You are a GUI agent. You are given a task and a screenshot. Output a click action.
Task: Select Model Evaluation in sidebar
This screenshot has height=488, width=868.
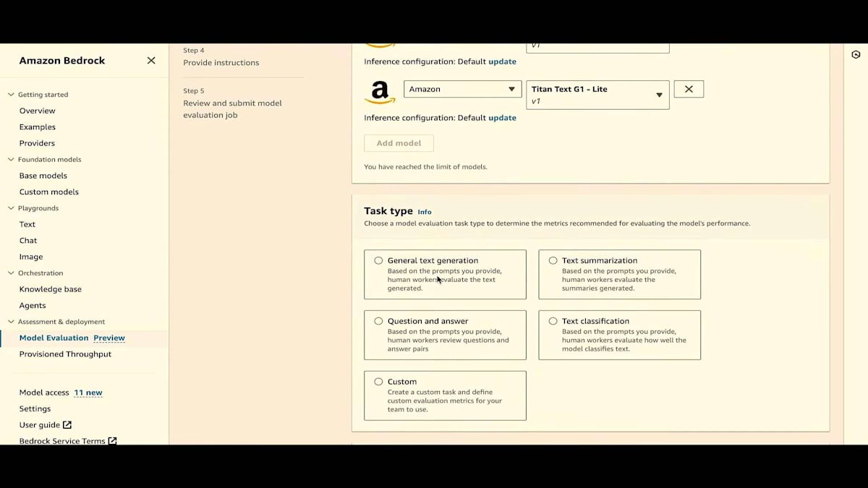tap(54, 338)
